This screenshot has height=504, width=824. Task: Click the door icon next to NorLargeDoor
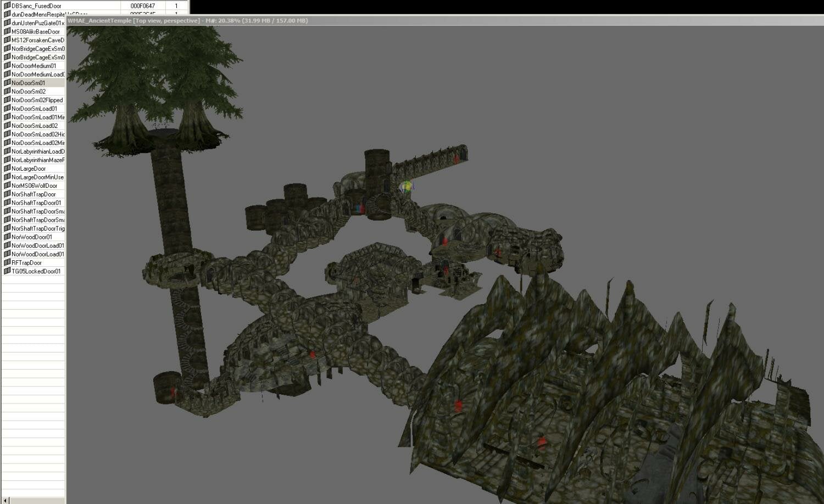point(7,169)
